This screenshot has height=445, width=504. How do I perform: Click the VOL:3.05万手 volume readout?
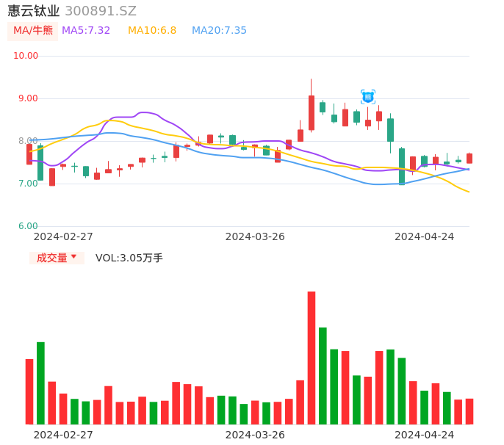point(129,258)
